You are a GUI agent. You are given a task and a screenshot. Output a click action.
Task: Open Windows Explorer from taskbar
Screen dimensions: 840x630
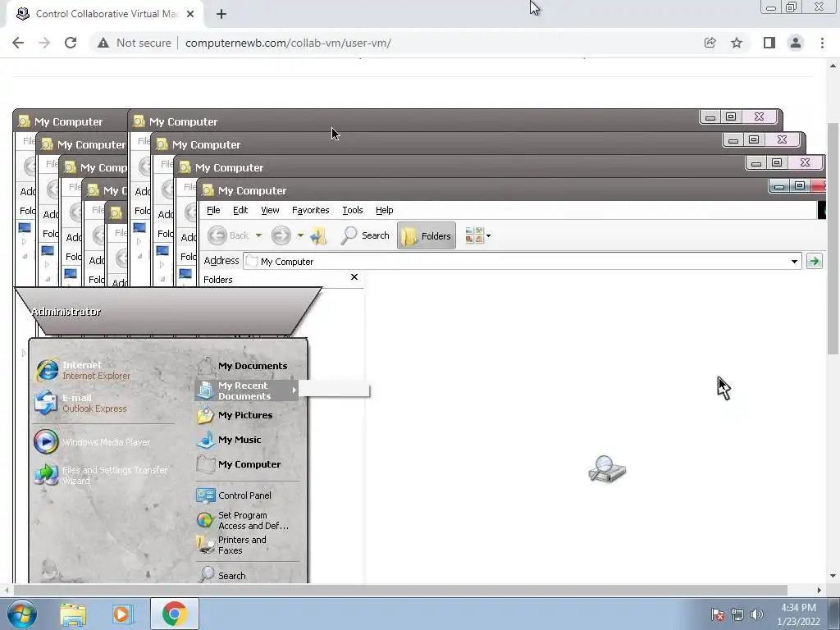pyautogui.click(x=73, y=614)
